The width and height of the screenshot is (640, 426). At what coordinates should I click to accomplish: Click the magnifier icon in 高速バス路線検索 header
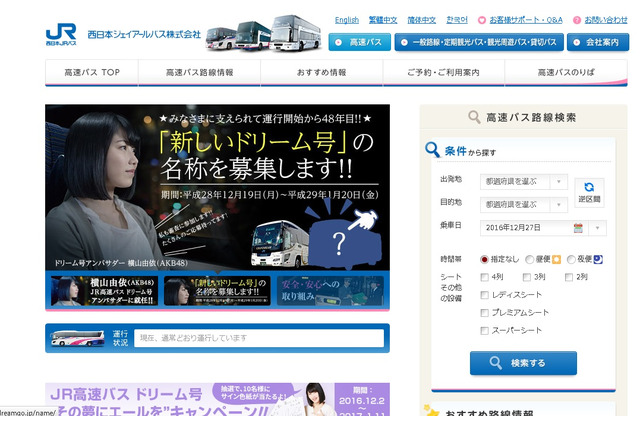point(474,118)
